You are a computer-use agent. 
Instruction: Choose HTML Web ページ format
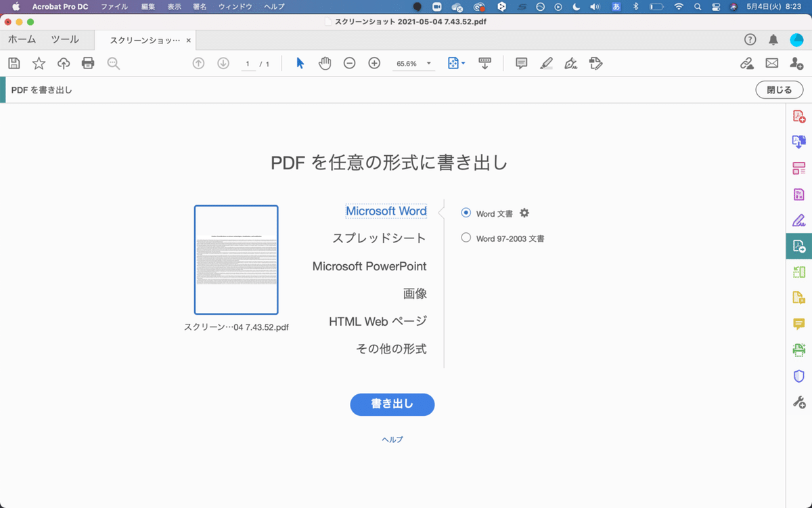[378, 321]
